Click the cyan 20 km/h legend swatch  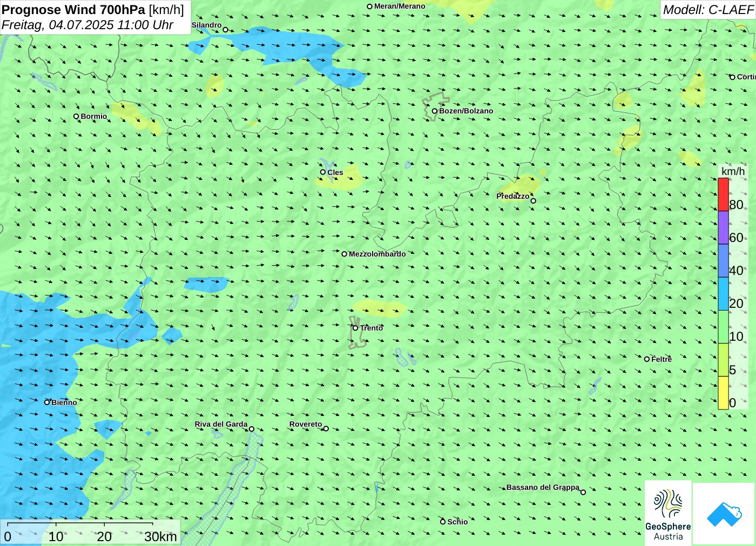click(723, 294)
